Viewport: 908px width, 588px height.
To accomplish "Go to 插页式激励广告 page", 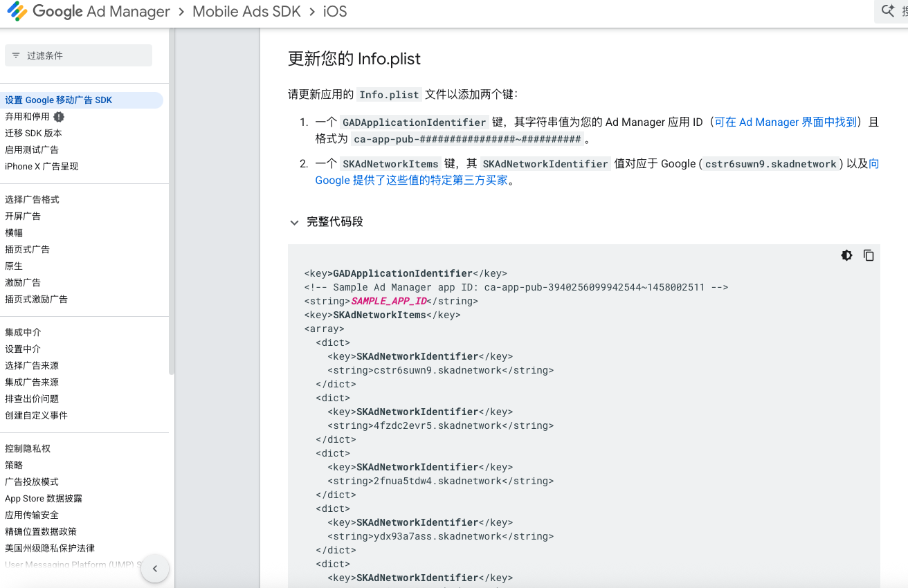I will pos(36,300).
